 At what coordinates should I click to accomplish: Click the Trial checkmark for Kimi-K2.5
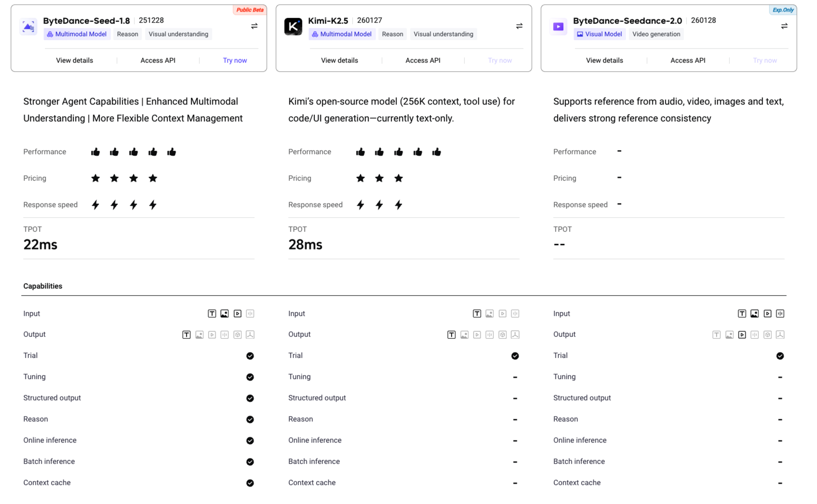(x=515, y=356)
